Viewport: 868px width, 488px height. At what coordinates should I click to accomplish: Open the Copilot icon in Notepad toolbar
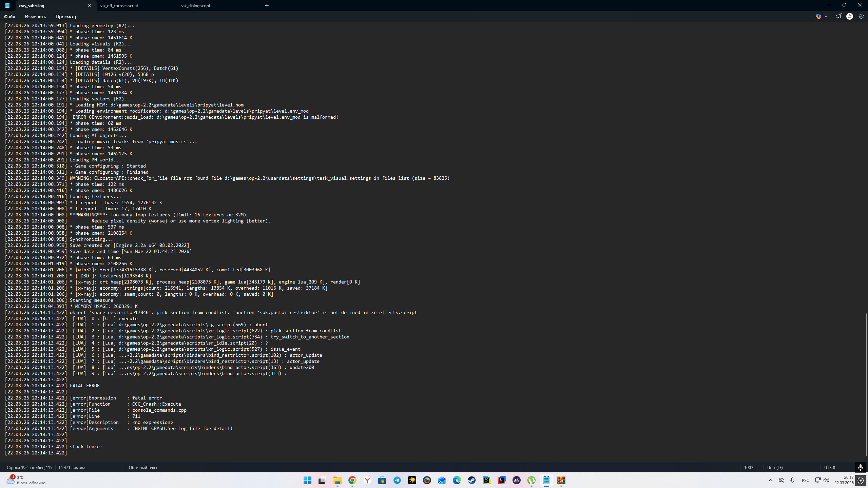[x=818, y=16]
